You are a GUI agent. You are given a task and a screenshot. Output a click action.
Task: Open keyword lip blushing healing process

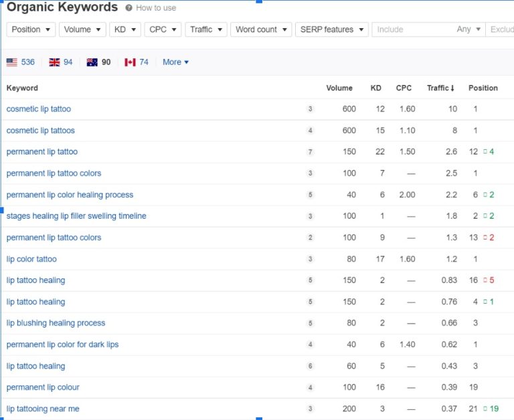point(56,323)
